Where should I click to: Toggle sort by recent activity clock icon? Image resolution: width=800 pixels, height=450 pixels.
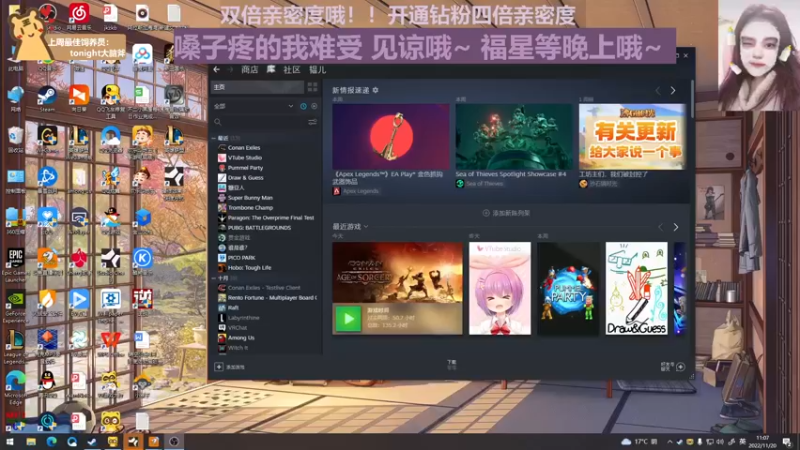point(304,106)
